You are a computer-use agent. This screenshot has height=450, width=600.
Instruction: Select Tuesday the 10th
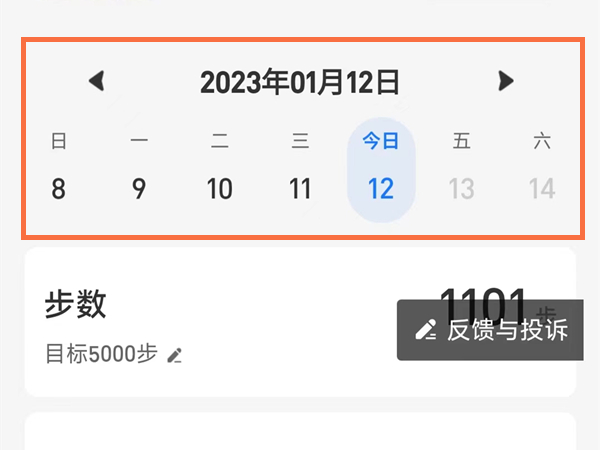coord(220,189)
